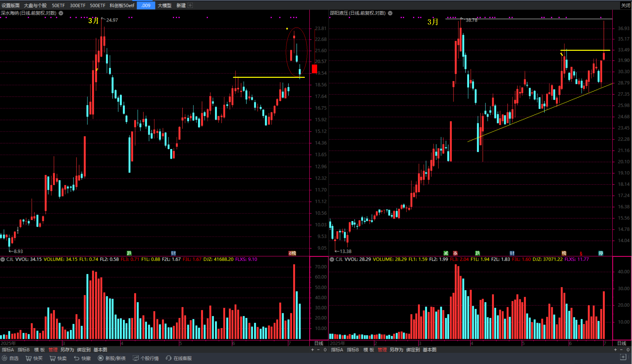This screenshot has width=632, height=364.
Task: Click 另存为 under the right chart
Action: (x=396, y=350)
